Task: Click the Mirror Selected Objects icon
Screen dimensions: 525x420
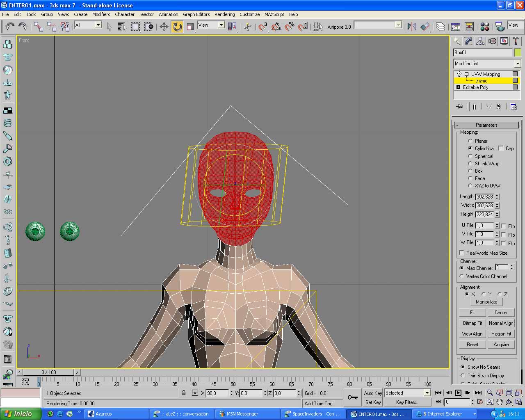Action: pyautogui.click(x=412, y=27)
